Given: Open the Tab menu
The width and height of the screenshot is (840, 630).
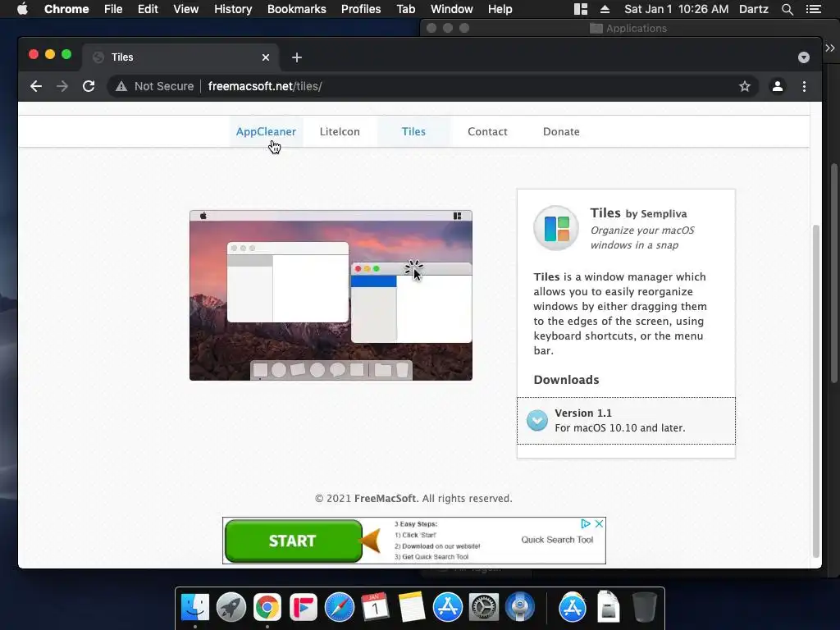Looking at the screenshot, I should pos(406,9).
